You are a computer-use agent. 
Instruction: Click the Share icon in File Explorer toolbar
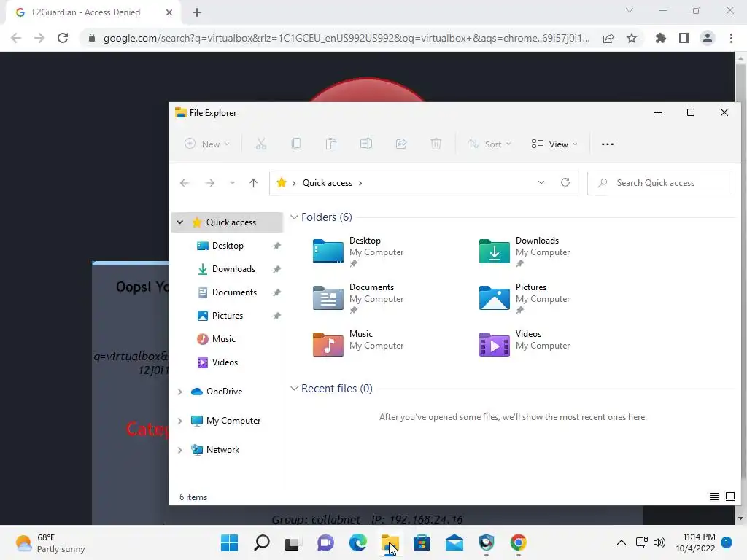pos(401,144)
